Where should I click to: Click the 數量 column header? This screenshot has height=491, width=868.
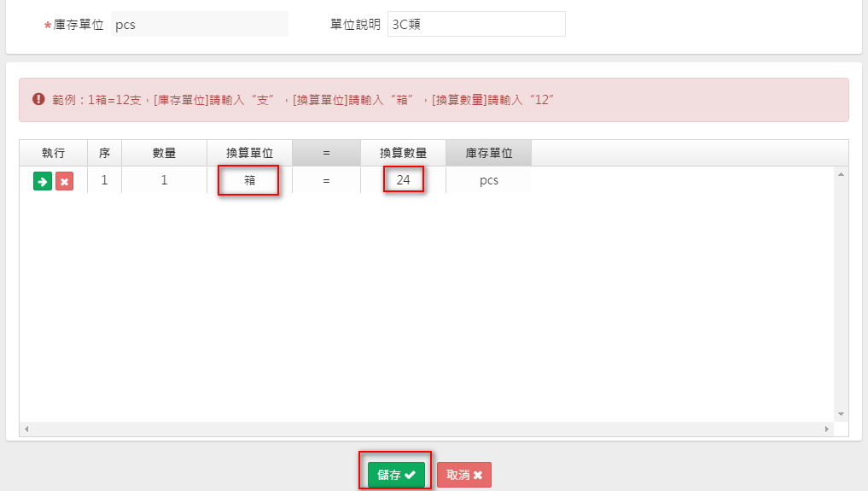(x=164, y=153)
